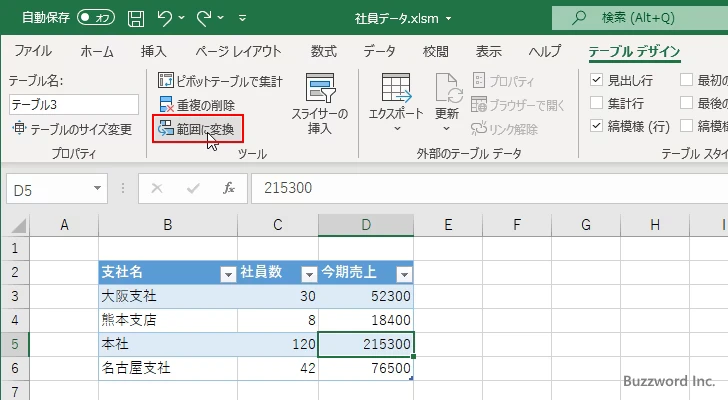Open dropdown next to 社員データ.xlsm title
Screen dimensions: 728x400
click(448, 19)
